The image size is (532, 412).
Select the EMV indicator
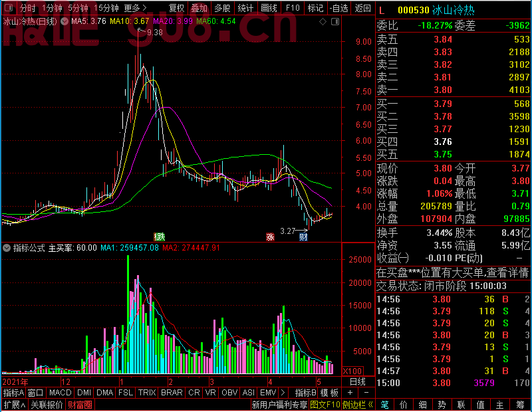(268, 393)
